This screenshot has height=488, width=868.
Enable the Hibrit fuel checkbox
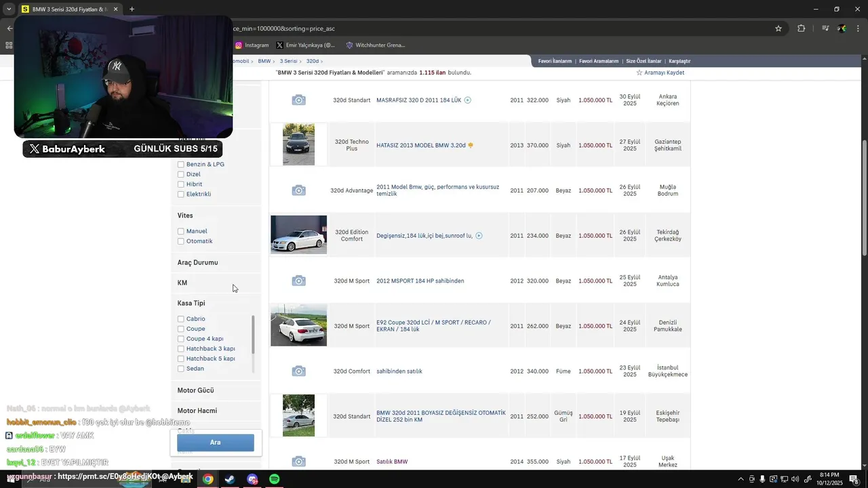pos(181,184)
